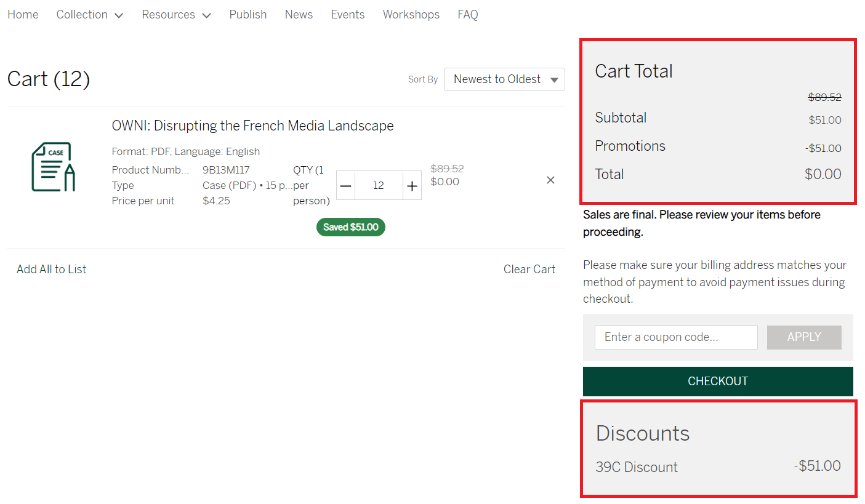Click Add All to List

coord(52,269)
